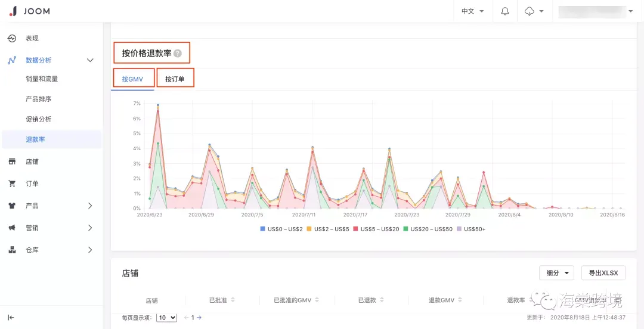
Task: Open 促销分析 menu item
Action: pos(38,119)
